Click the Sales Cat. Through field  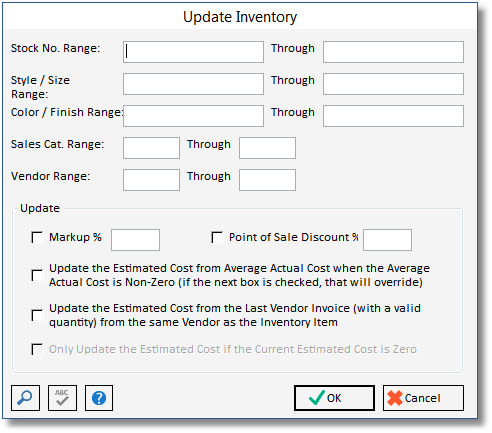coord(267,148)
